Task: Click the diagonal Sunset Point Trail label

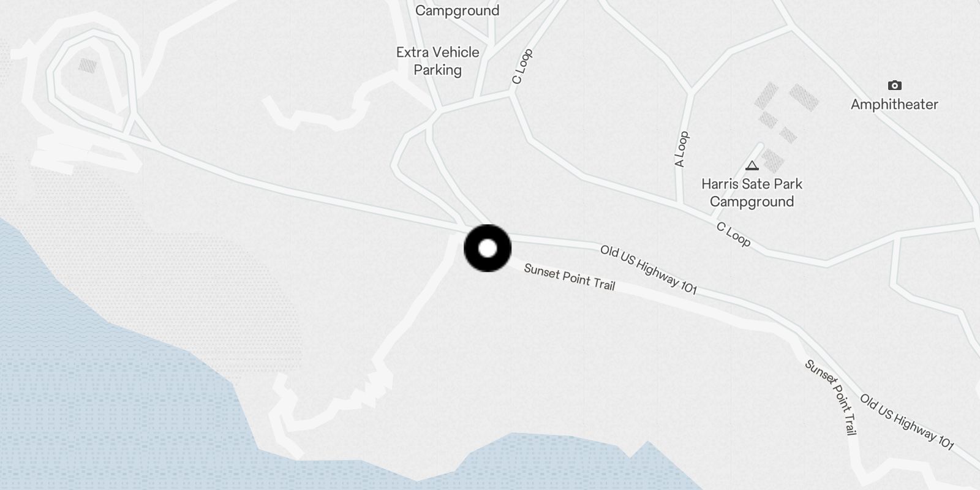Action: pos(831,398)
